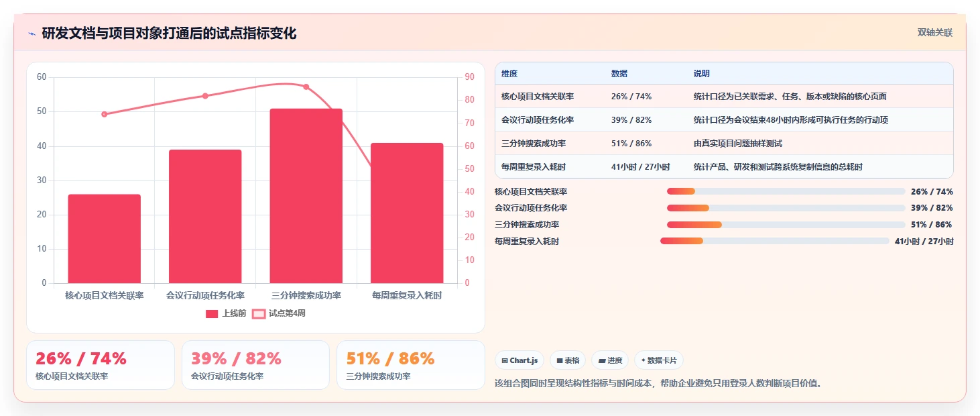Select the 数据卡片 tag chip
The height and width of the screenshot is (416, 980).
coord(659,360)
